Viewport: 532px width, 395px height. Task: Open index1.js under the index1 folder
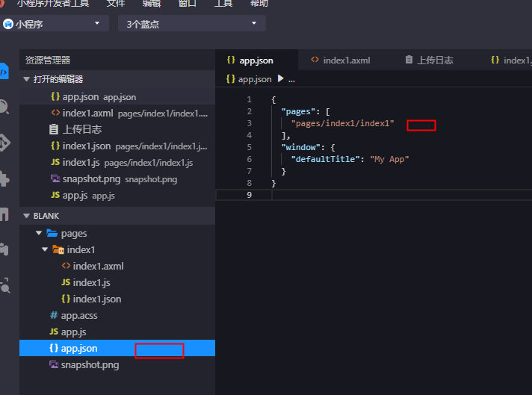pos(117,282)
